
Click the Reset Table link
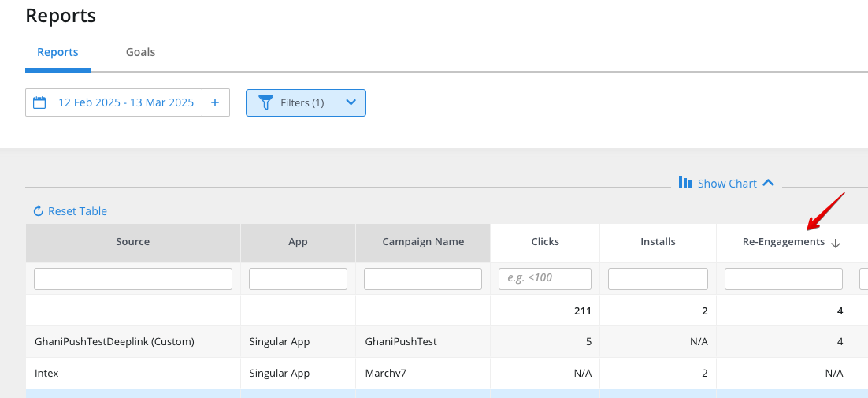coord(77,211)
